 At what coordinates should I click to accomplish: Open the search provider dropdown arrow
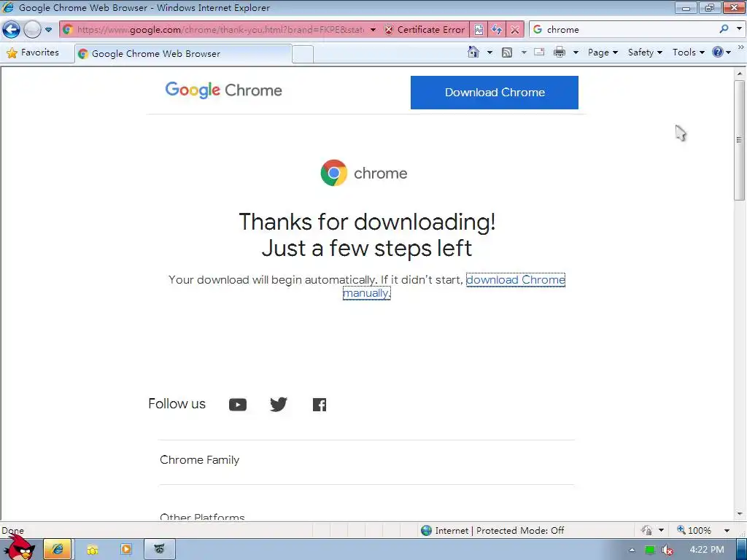tap(739, 29)
